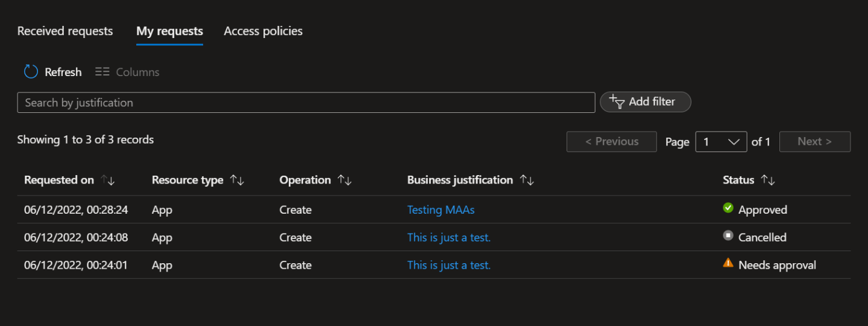Click the orange Needs approval warning icon
This screenshot has height=326, width=868.
tap(728, 263)
